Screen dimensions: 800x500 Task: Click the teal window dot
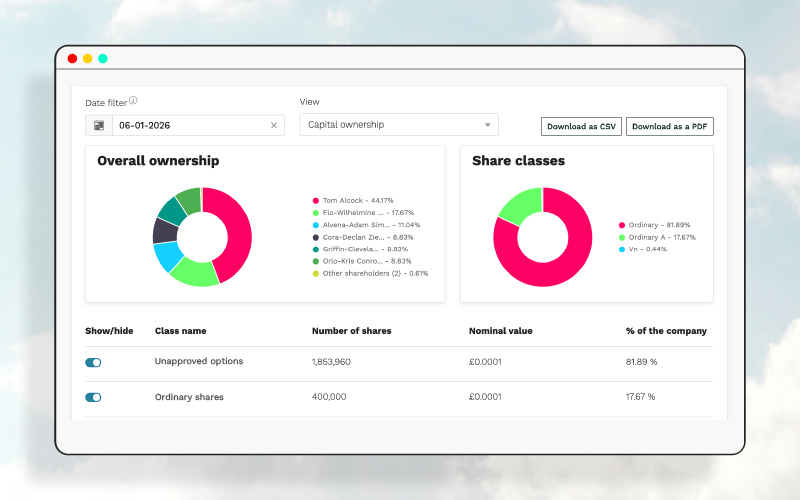(103, 59)
